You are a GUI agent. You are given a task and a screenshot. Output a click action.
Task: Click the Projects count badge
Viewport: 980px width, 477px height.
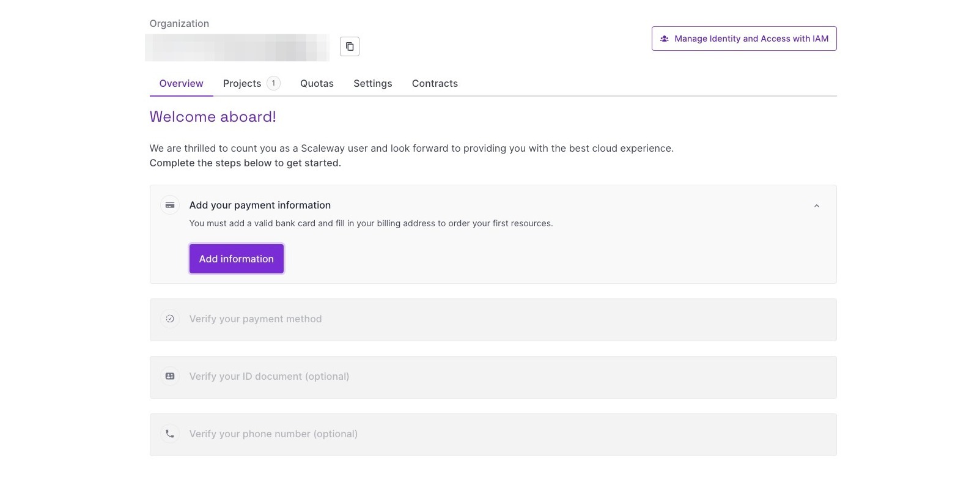[x=273, y=83]
